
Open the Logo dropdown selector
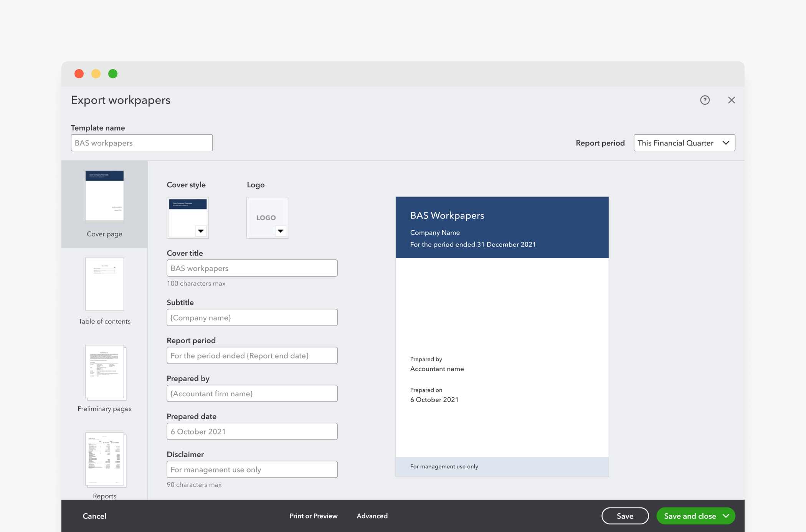coord(281,231)
